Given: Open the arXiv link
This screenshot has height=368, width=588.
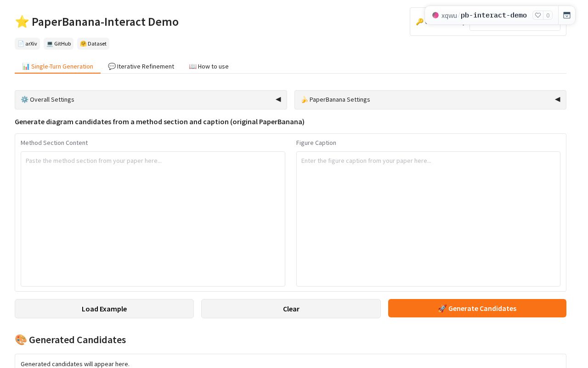Looking at the screenshot, I should click(28, 44).
